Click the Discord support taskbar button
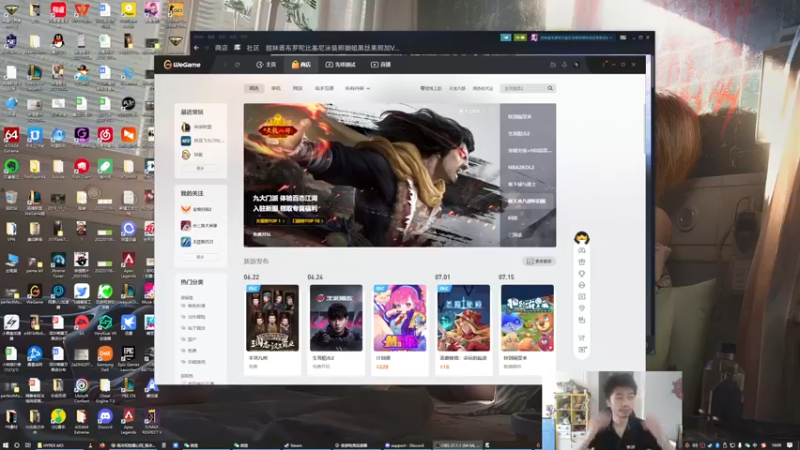This screenshot has height=450, width=800. pyautogui.click(x=405, y=445)
